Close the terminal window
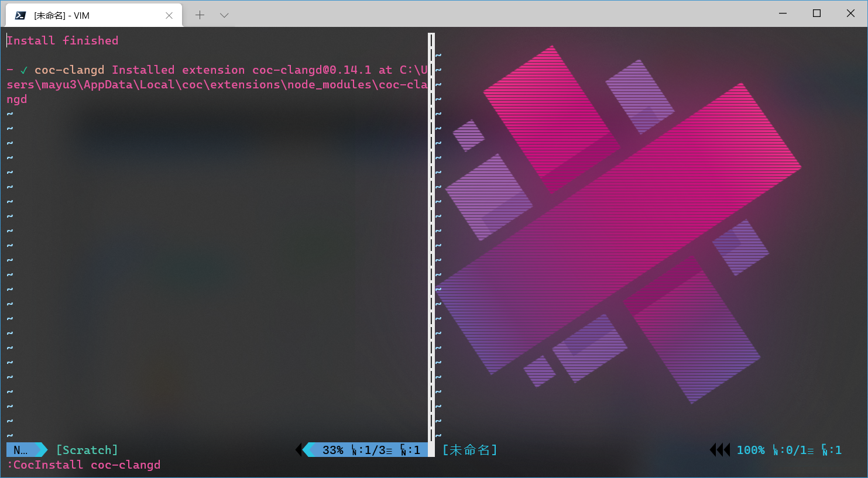 [850, 13]
